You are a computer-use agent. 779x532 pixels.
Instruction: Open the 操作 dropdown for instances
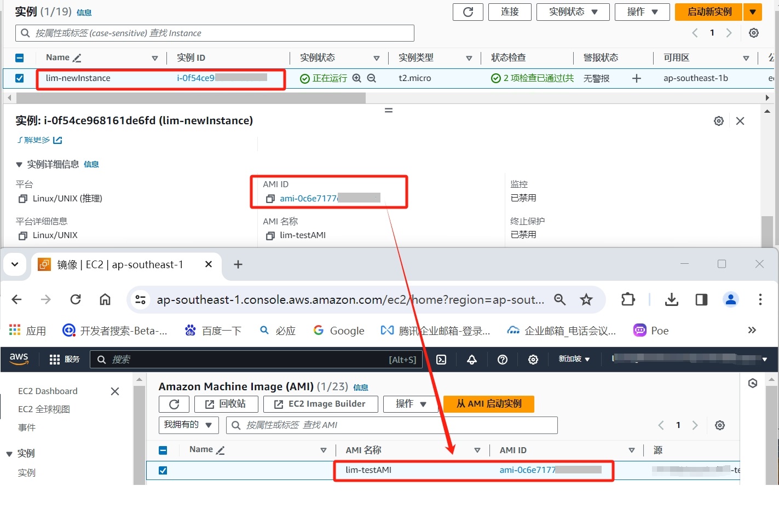coord(642,11)
